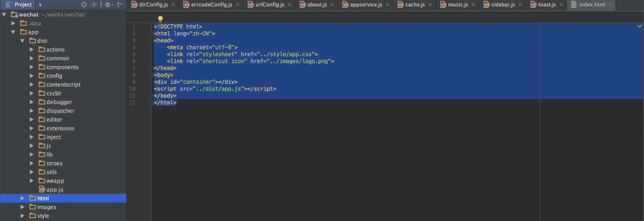This screenshot has height=221, width=644.
Task: Expand the .idea folder
Action: point(13,23)
